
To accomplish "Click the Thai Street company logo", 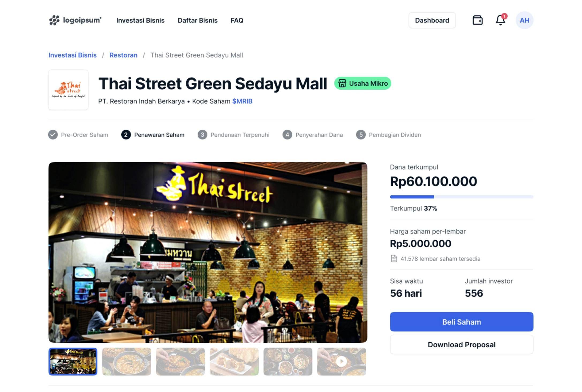I will tap(68, 90).
